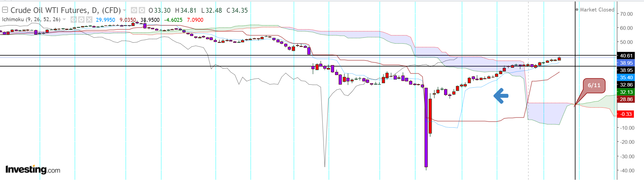Click the 40.61 price label on axis
Viewport: 644px width, 184px height.
click(x=626, y=56)
